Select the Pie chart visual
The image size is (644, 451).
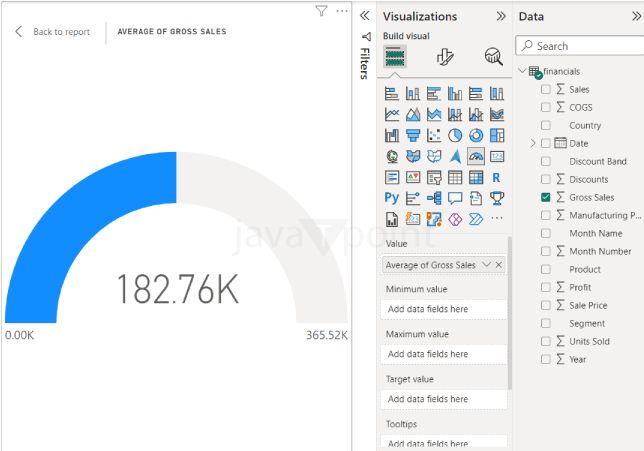(455, 136)
